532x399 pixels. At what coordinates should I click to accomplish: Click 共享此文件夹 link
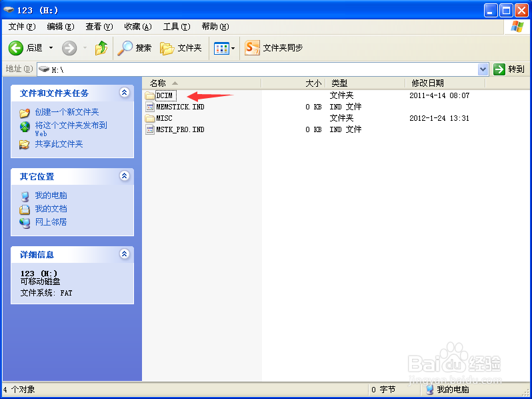pos(59,144)
